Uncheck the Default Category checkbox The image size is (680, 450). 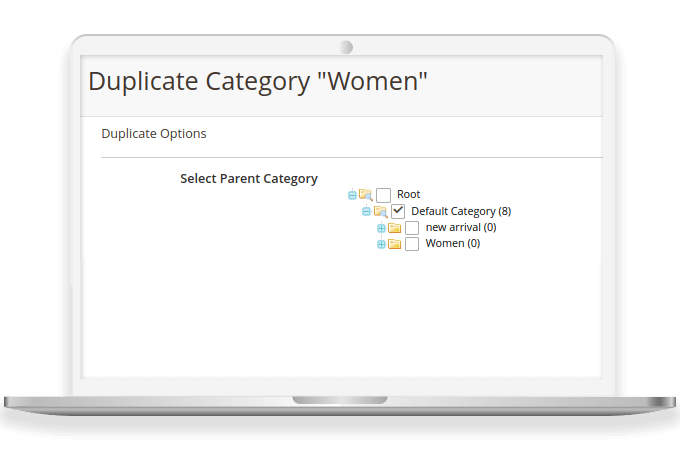(398, 212)
